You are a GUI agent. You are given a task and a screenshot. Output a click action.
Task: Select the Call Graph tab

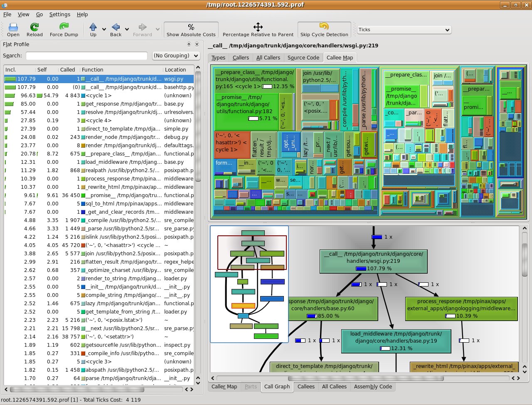click(x=277, y=387)
